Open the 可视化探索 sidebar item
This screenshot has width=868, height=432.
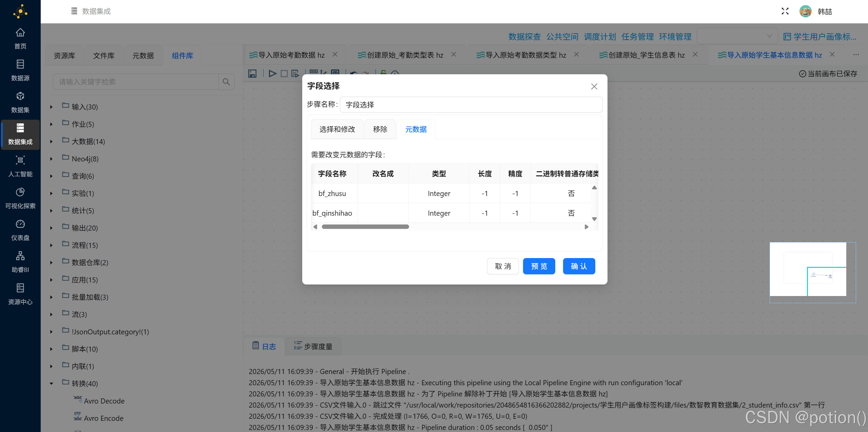coord(20,198)
